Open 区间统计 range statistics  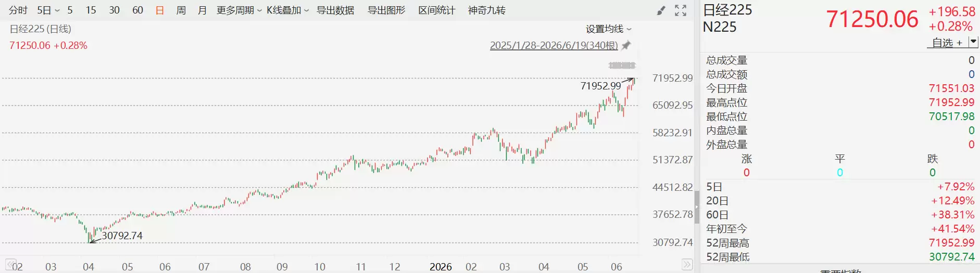point(437,10)
